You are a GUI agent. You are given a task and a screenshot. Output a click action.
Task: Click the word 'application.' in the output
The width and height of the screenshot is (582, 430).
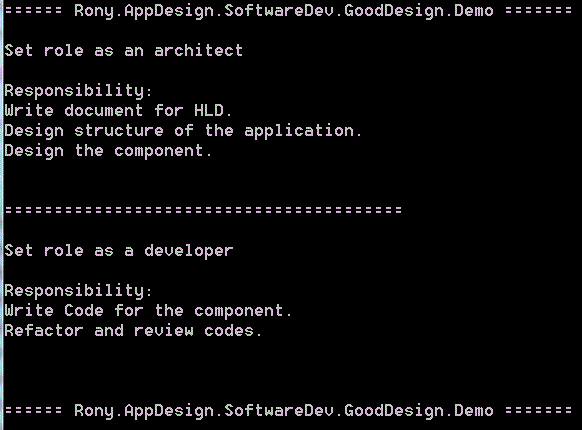coord(303,131)
